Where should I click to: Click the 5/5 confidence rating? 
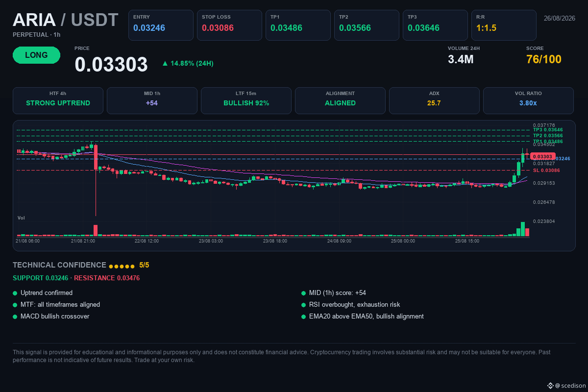point(144,265)
